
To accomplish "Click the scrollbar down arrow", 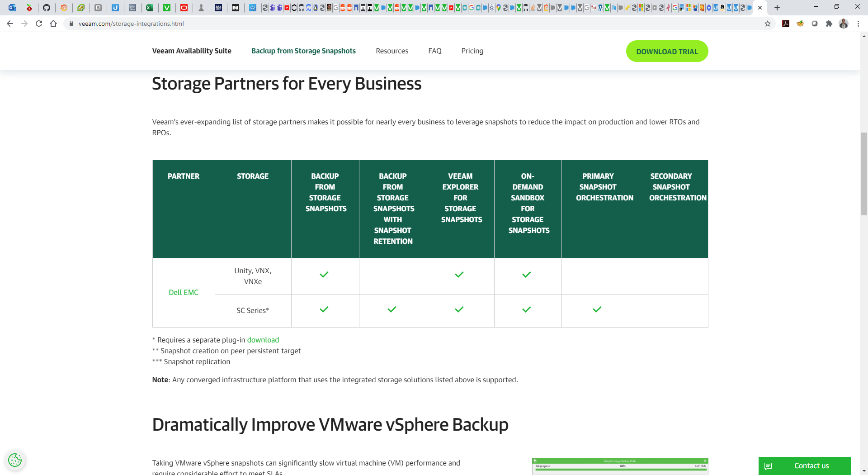I will point(864,471).
